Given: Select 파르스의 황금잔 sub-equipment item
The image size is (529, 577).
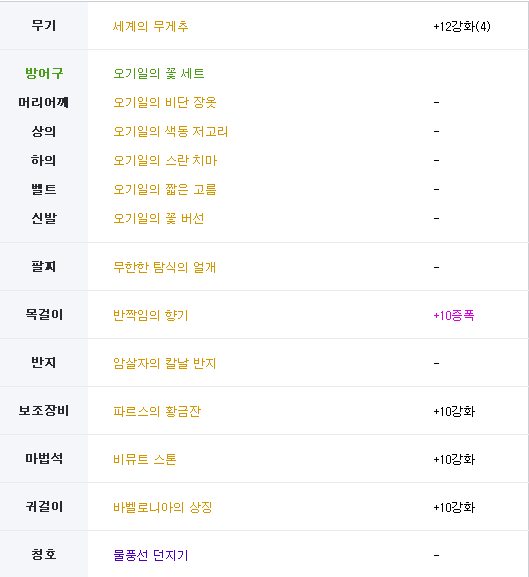Looking at the screenshot, I should tap(157, 411).
